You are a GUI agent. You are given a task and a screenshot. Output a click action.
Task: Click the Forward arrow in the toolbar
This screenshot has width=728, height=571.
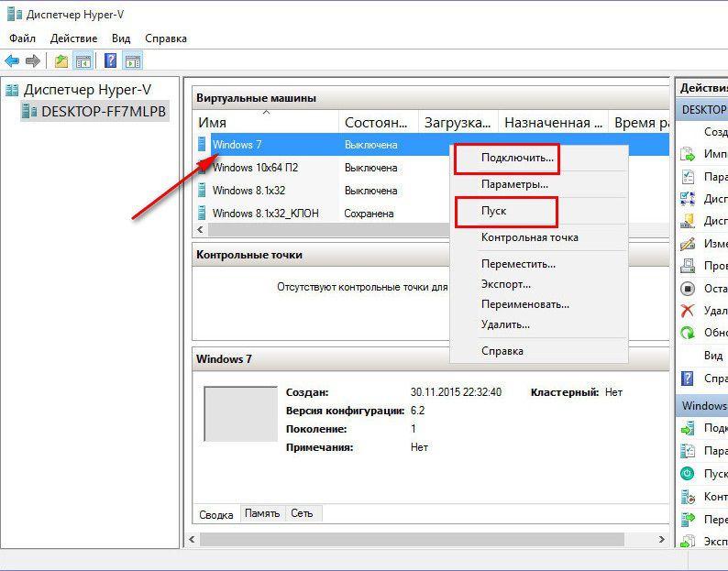33,61
